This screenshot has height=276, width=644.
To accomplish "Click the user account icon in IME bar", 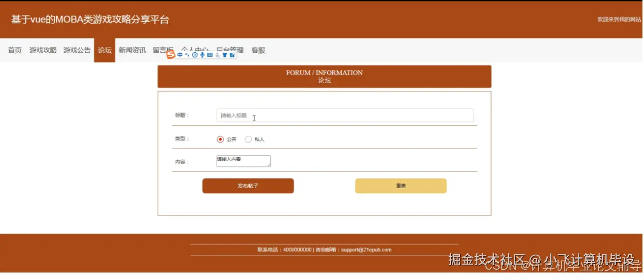I will [218, 55].
